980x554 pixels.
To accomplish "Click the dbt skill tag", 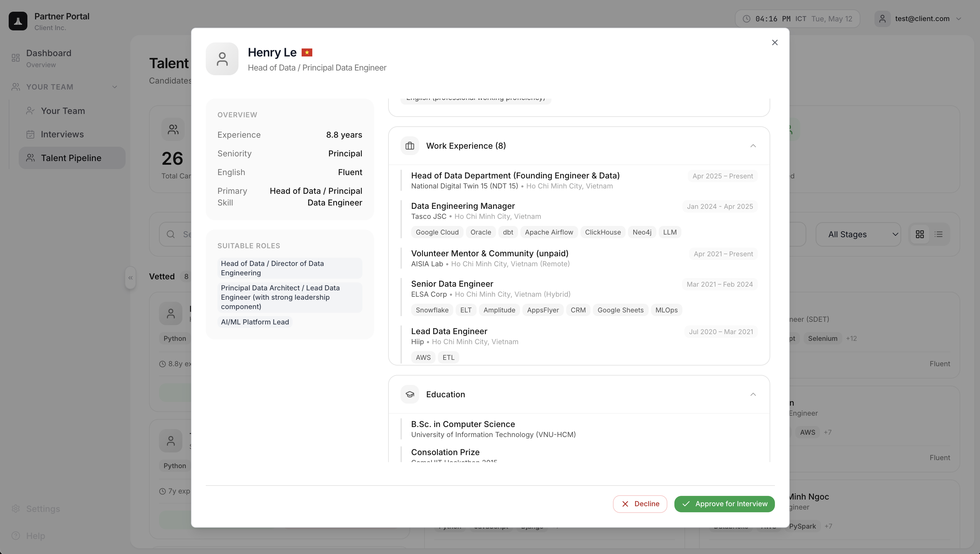I will coord(508,232).
